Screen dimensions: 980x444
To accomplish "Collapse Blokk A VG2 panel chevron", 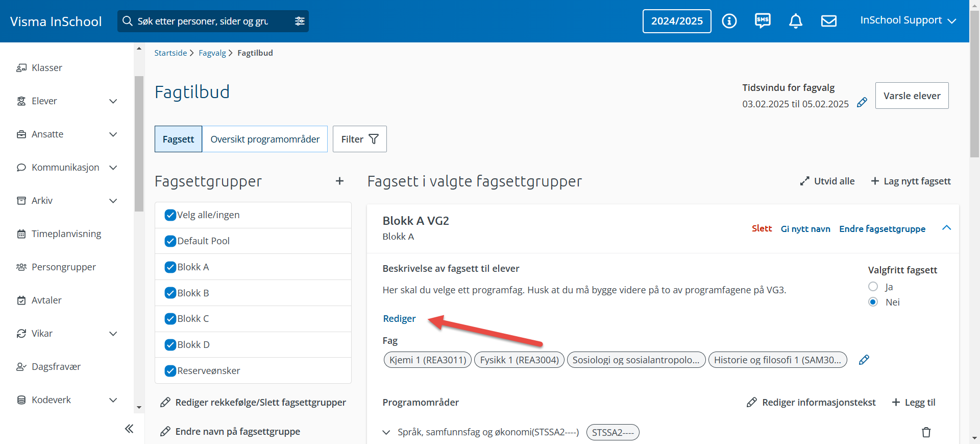I will [x=946, y=228].
